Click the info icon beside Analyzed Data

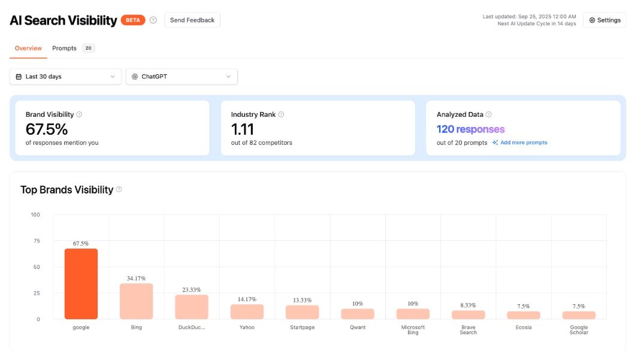point(488,114)
